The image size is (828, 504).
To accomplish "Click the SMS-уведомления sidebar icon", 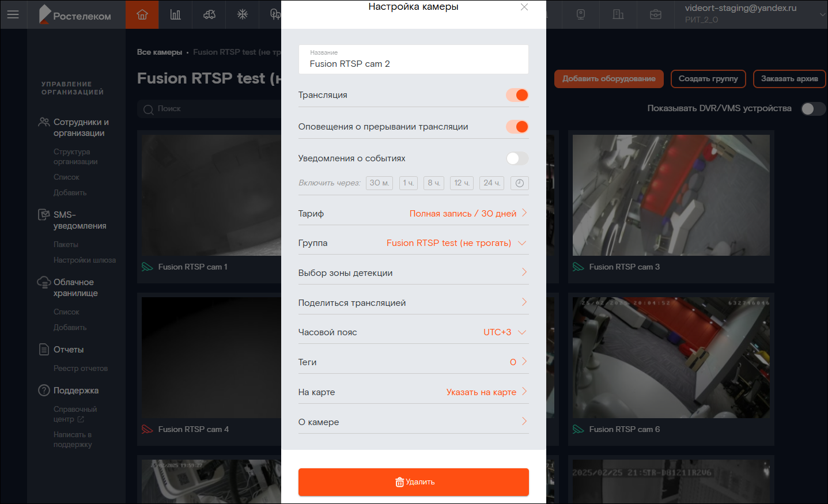I will click(44, 215).
